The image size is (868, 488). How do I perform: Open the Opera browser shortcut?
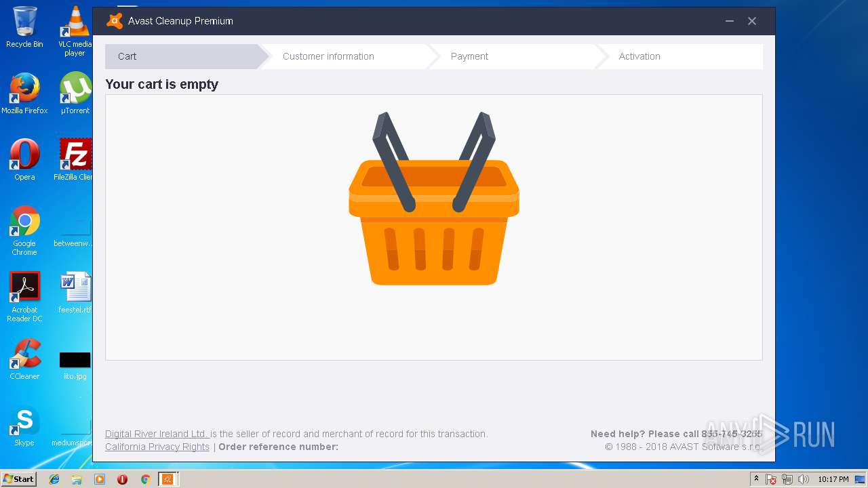[x=24, y=160]
